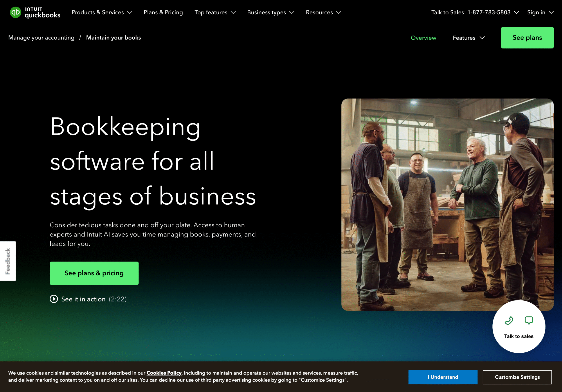Expand the Features sub-navigation dropdown

click(468, 38)
